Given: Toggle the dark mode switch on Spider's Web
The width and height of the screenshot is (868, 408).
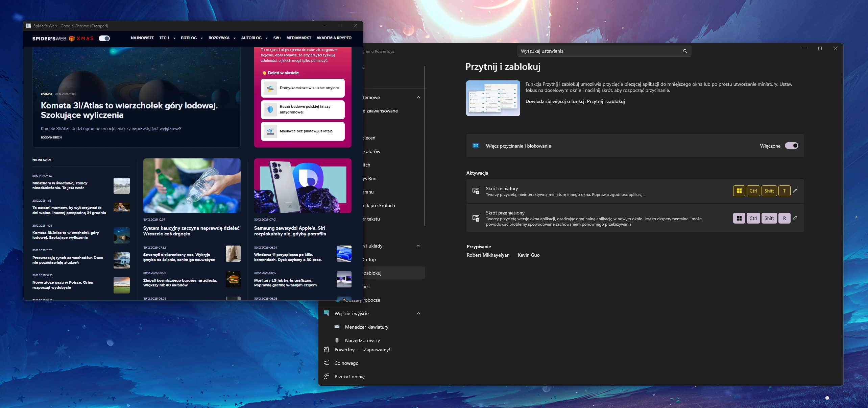Looking at the screenshot, I should (104, 38).
